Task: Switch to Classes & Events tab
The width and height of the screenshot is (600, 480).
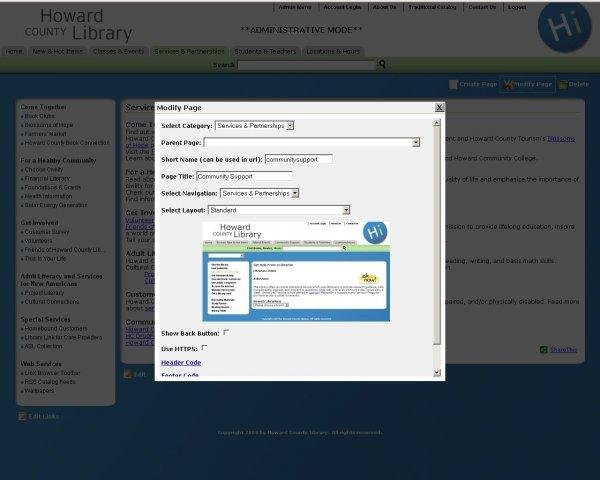Action: pos(119,51)
